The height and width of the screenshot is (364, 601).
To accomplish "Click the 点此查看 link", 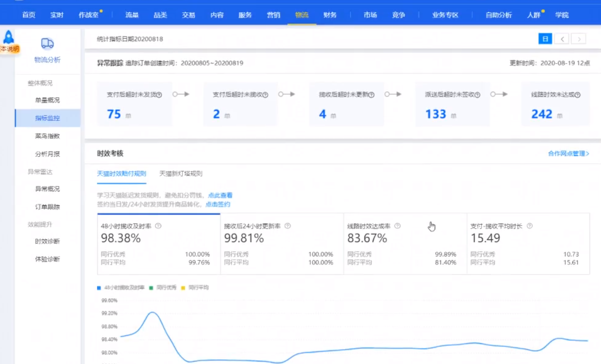I will pos(220,195).
